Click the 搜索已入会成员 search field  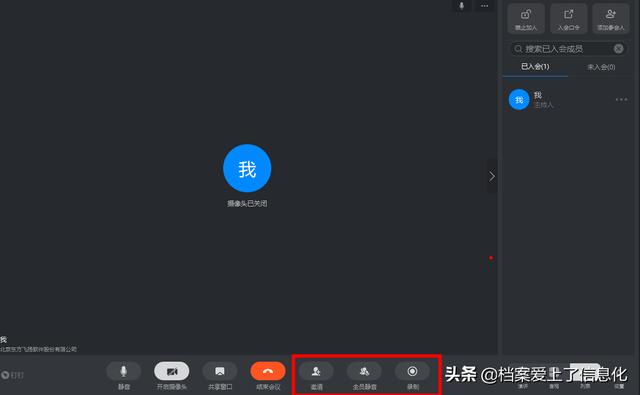[x=568, y=49]
